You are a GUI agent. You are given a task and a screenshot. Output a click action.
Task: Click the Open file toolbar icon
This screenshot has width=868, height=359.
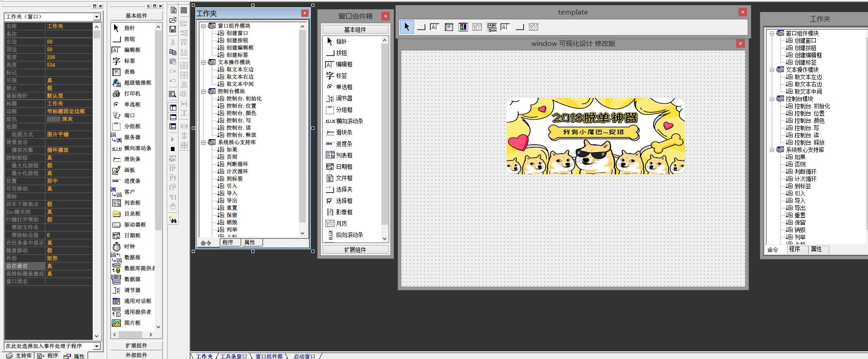click(173, 20)
